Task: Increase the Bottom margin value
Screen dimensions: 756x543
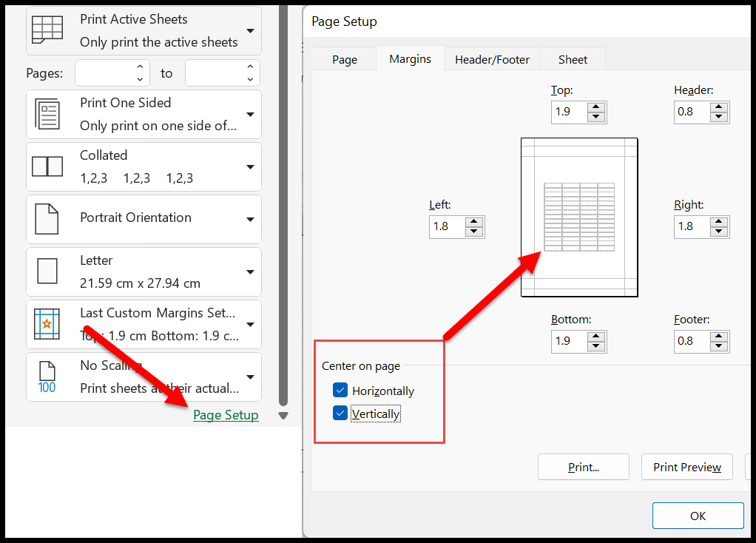Action: pos(596,337)
